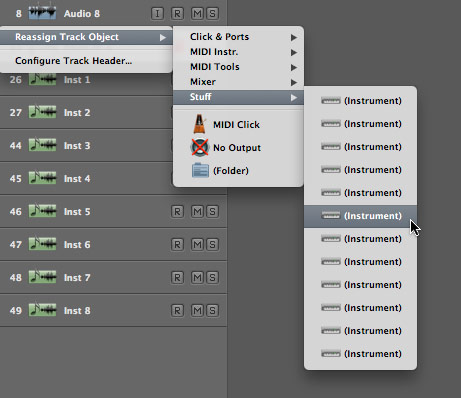Viewport: 461px width, 398px height.
Task: Click the Inst 5 track icon
Action: tap(42, 211)
